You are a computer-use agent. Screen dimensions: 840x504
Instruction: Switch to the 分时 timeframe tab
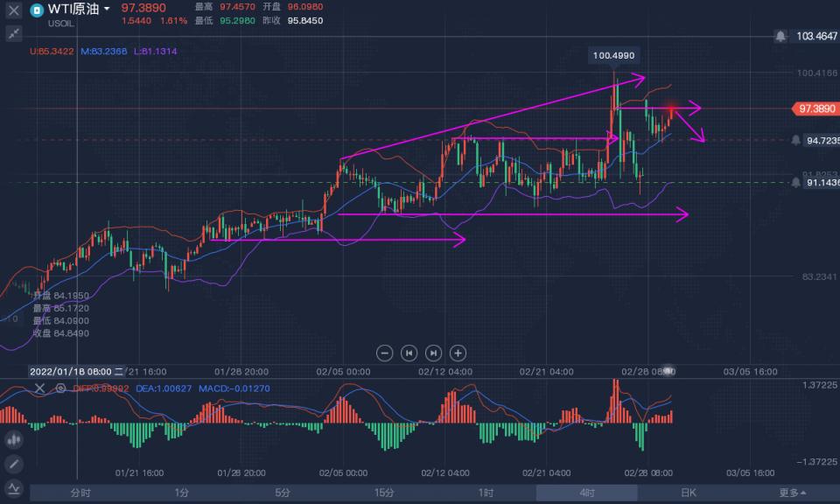click(80, 493)
